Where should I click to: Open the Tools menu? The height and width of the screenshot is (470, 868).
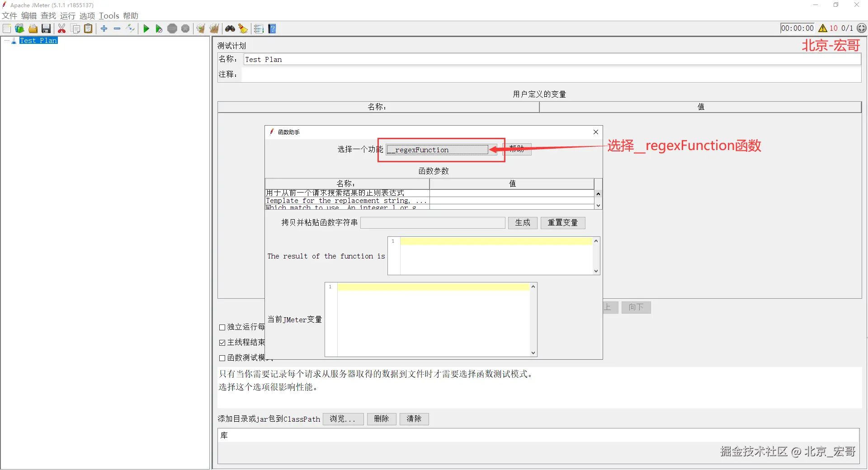click(109, 16)
